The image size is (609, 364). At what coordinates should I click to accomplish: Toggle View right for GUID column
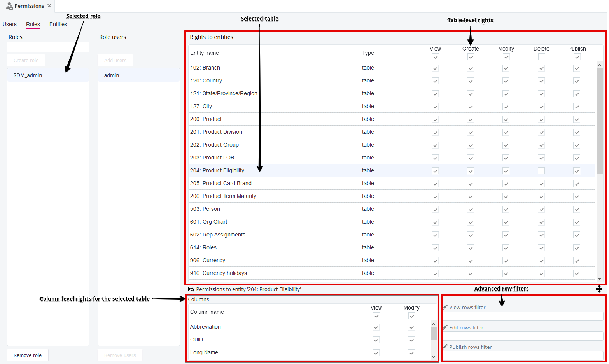pos(376,340)
